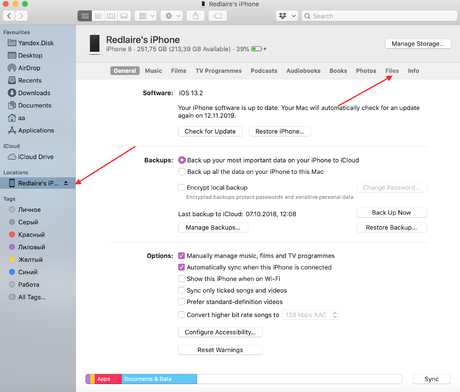The width and height of the screenshot is (460, 392).
Task: Click Restore iPhone button
Action: tap(280, 131)
